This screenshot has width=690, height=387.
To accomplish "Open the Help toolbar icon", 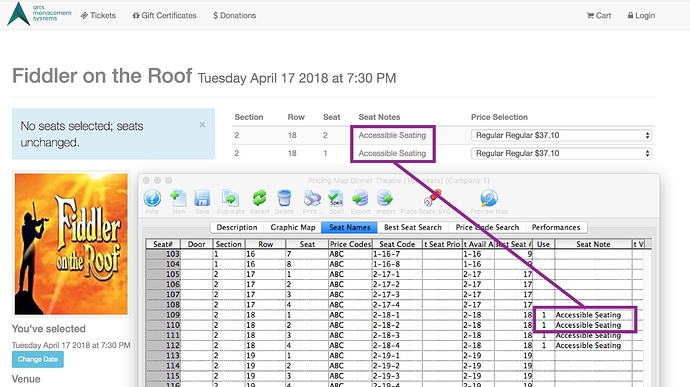I will pos(152,199).
